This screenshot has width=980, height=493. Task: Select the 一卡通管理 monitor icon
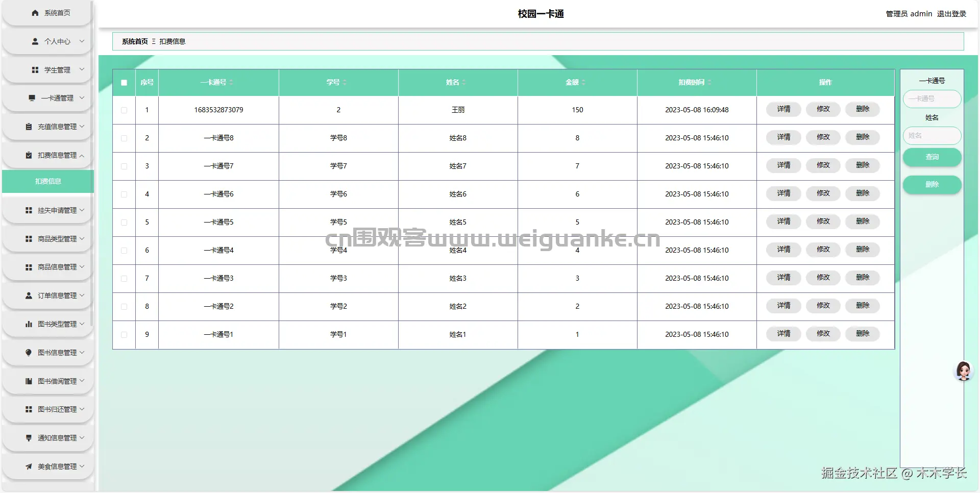(x=32, y=98)
